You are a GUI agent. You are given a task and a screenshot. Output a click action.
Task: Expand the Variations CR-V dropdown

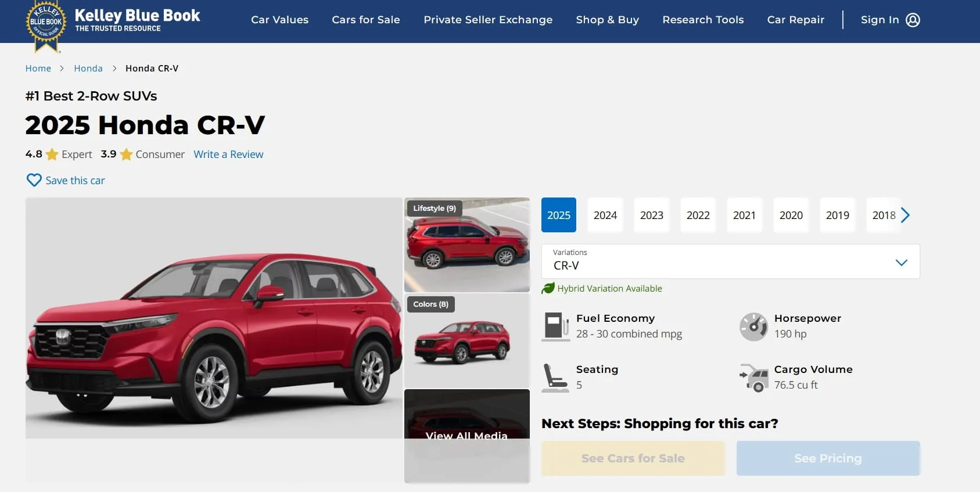[731, 261]
